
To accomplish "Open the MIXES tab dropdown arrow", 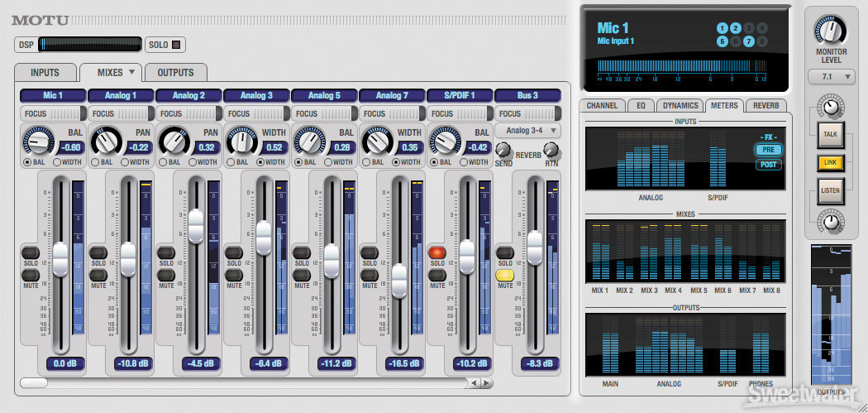I will (x=132, y=72).
